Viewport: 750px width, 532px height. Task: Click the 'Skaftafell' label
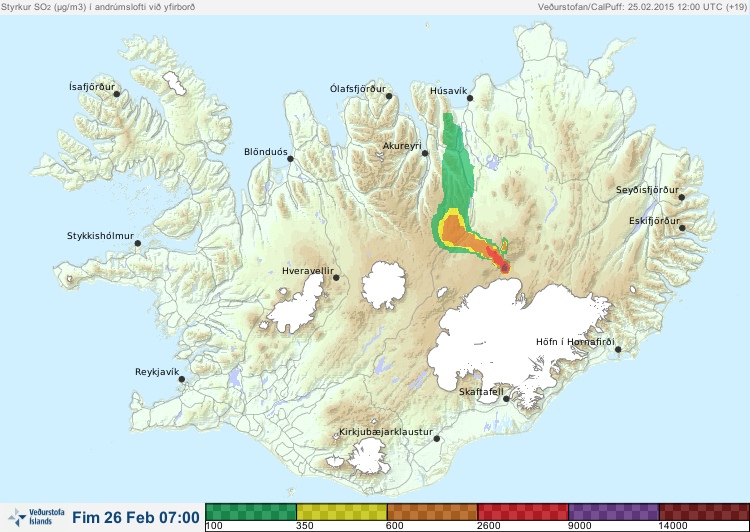[481, 392]
